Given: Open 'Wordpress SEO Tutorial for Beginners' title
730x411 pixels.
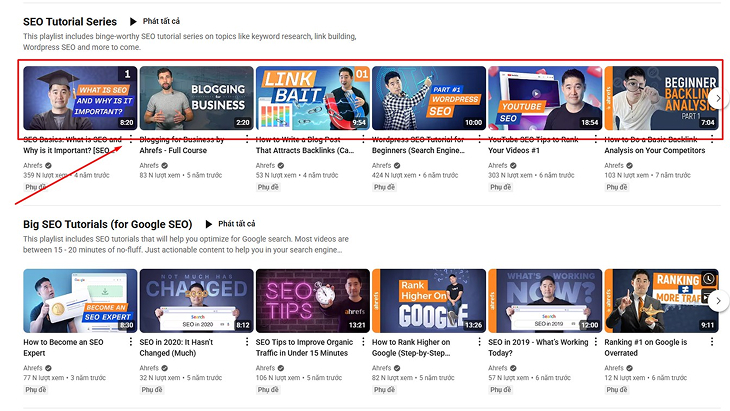Looking at the screenshot, I should click(x=419, y=145).
